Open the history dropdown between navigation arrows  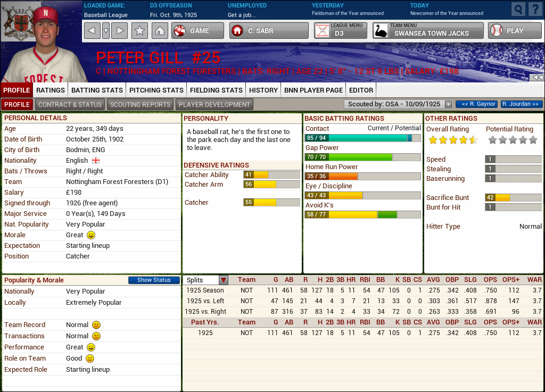(x=105, y=30)
